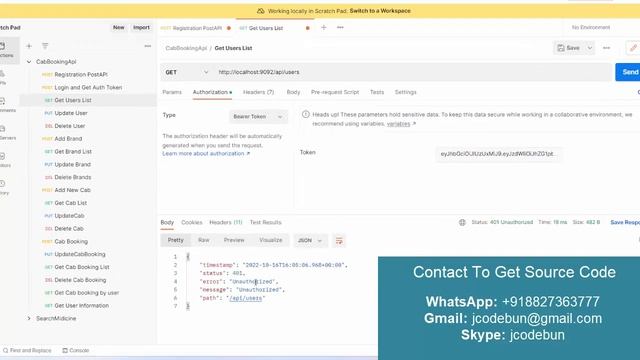Open Registration PostAPI request in sidebar
Image resolution: width=640 pixels, height=360 pixels.
pos(81,75)
